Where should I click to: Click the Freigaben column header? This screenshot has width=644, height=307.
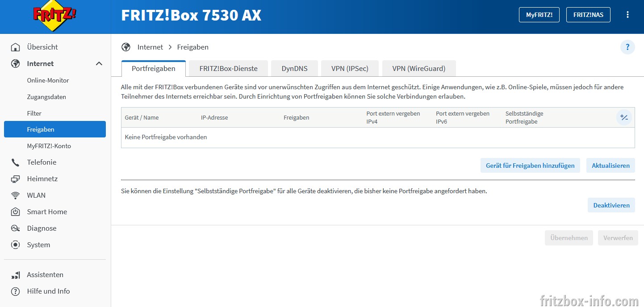point(297,118)
